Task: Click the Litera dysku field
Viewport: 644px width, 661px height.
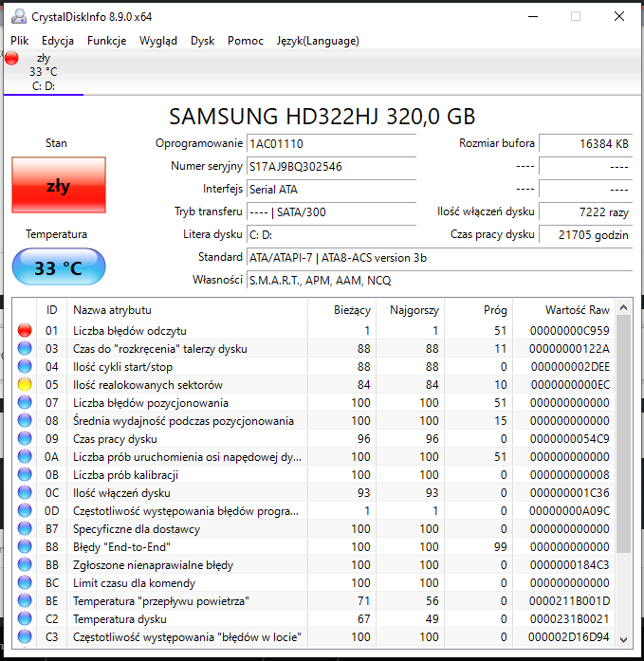Action: point(331,234)
